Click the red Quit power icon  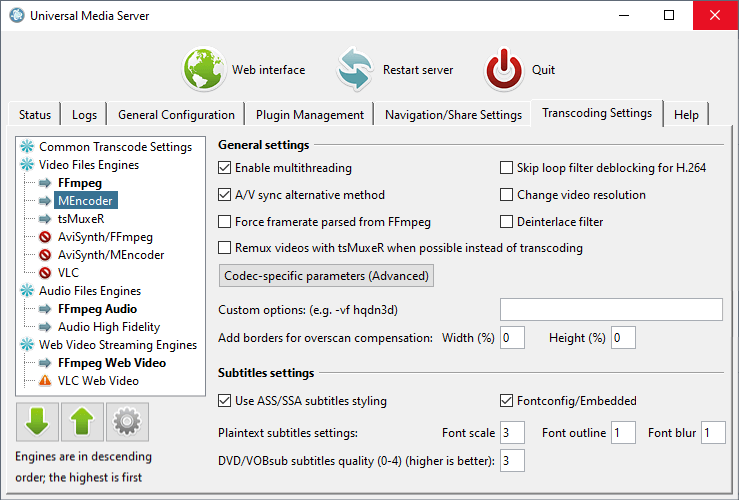coord(504,69)
